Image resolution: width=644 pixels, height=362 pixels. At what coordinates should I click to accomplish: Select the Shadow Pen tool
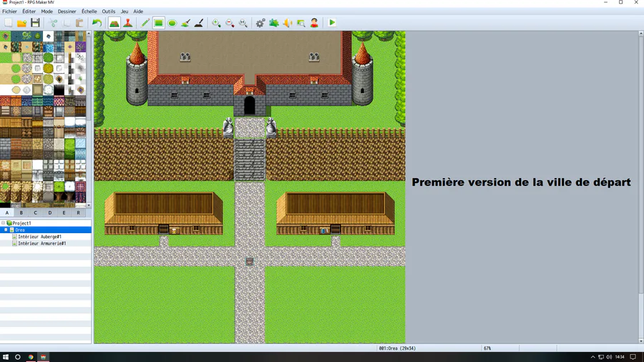click(199, 23)
